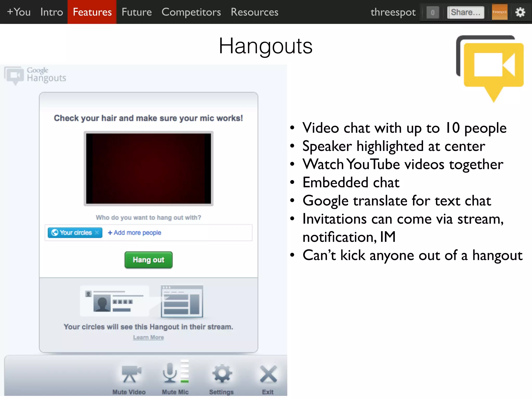Click 'Google translate for text chat'
This screenshot has height=399, width=532.
(x=397, y=201)
